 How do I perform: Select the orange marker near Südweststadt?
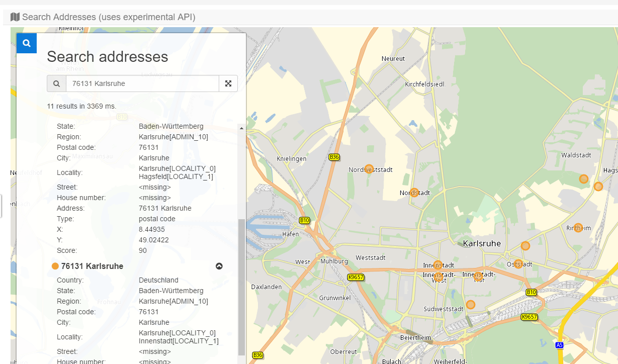[x=470, y=304]
